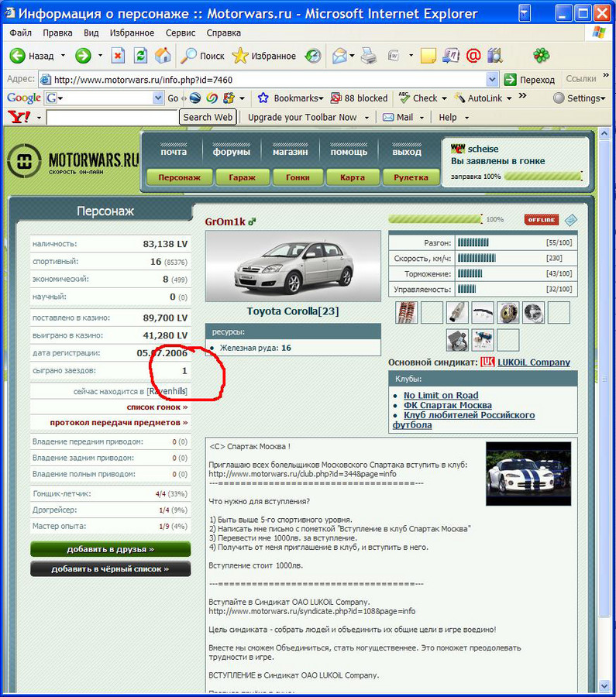Viewport: 616px width, 697px height.
Task: Open Favorites star icon
Action: (239, 56)
